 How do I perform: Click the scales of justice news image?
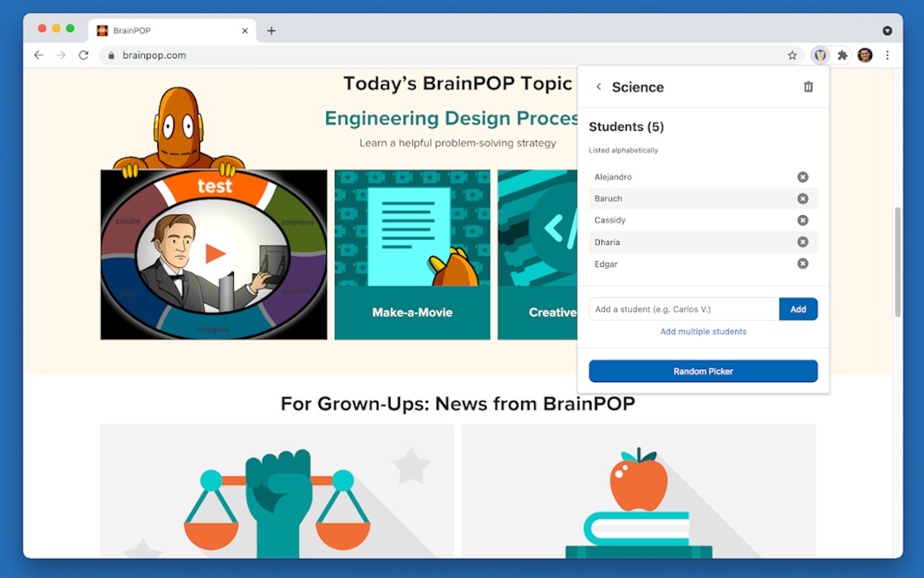[277, 491]
